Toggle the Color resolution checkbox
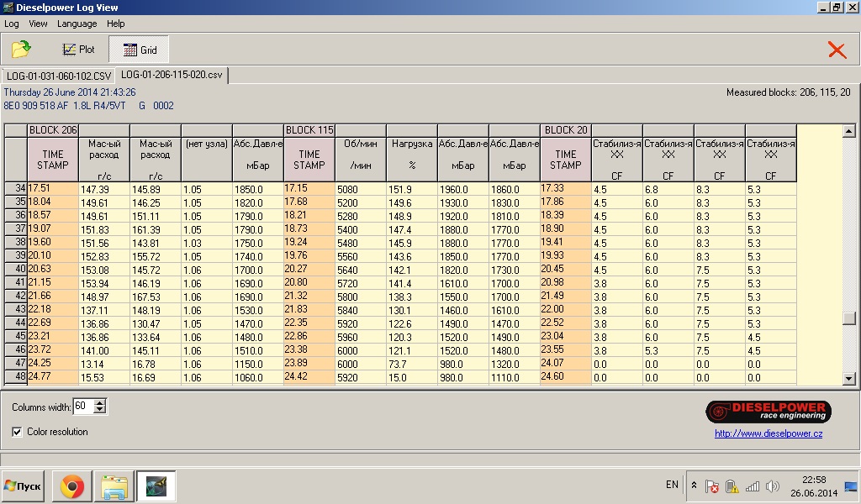This screenshot has height=504, width=861. tap(18, 432)
